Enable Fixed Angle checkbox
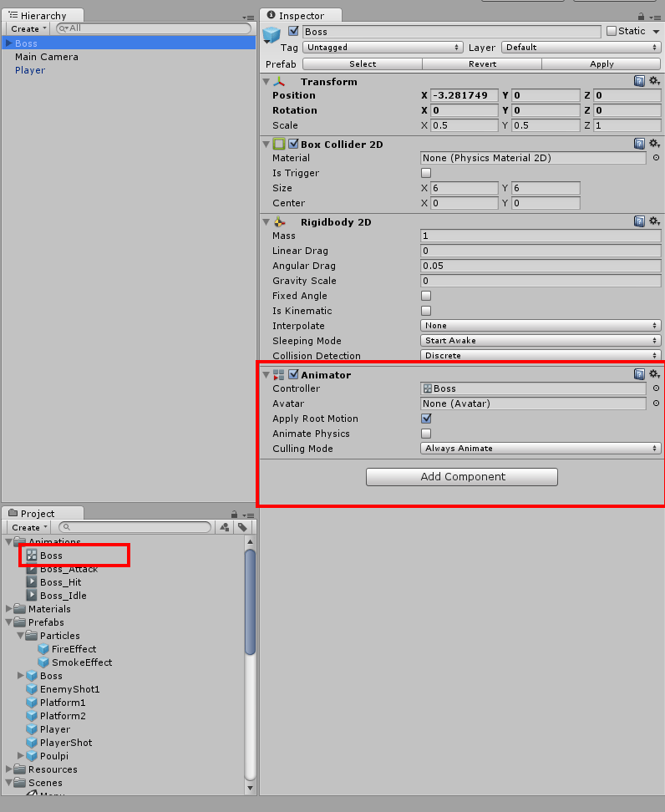Image resolution: width=665 pixels, height=812 pixels. click(426, 296)
